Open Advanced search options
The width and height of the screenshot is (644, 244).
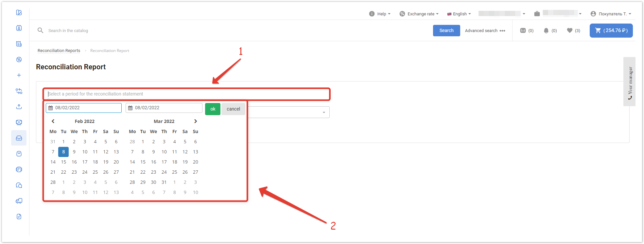pos(485,30)
